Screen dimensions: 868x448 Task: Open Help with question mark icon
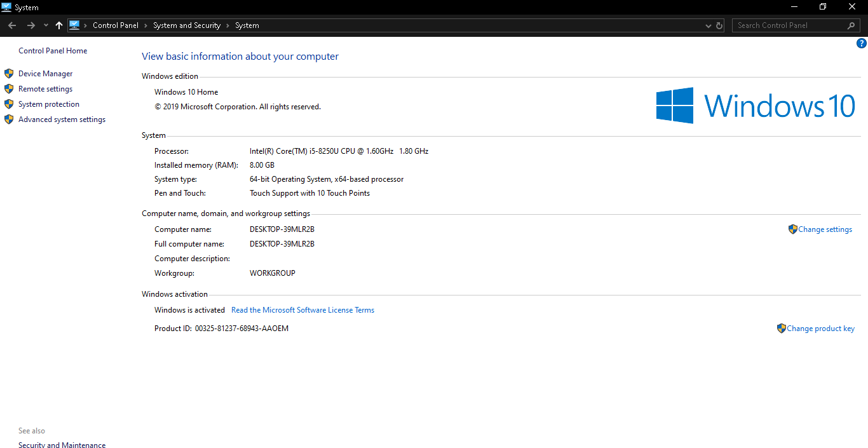click(x=862, y=44)
